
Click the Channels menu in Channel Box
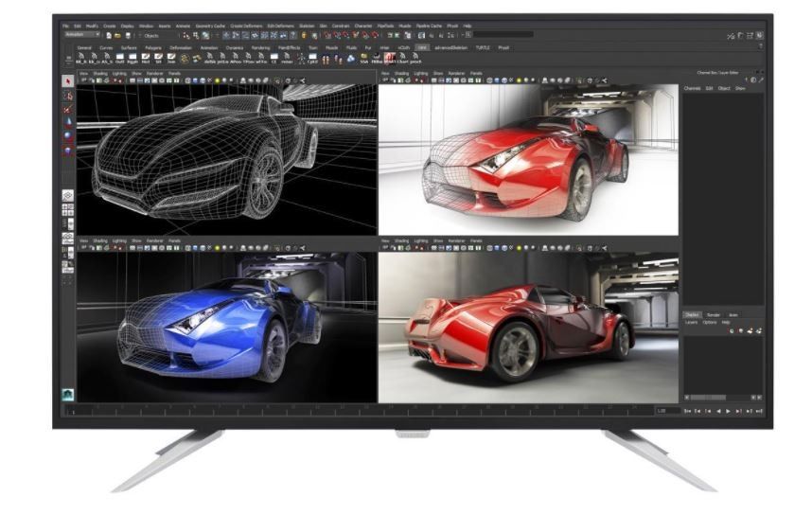(692, 88)
